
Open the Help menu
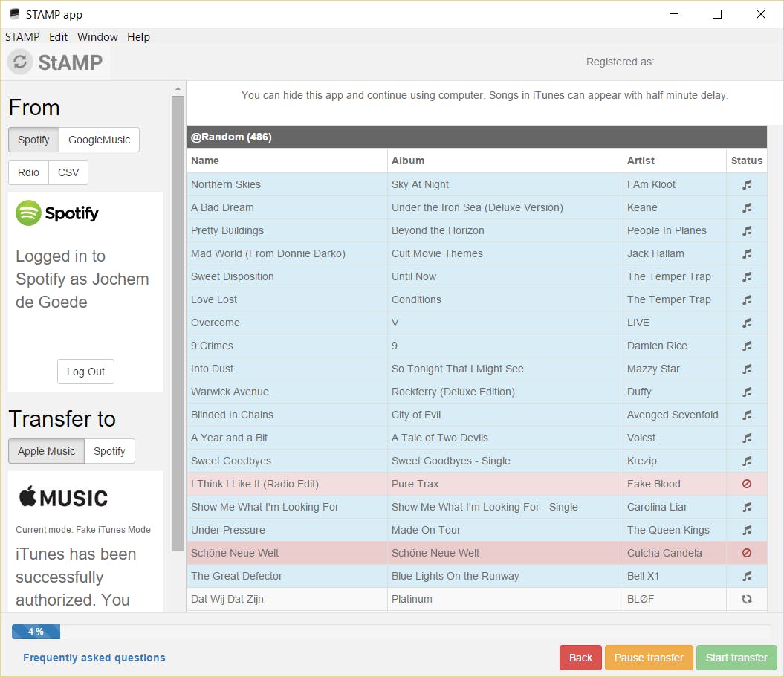click(x=138, y=37)
